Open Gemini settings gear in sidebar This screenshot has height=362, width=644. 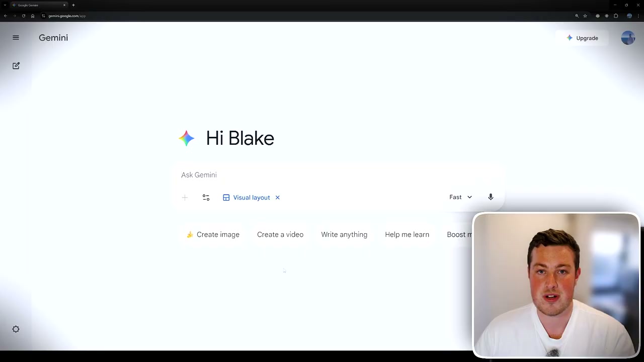[x=16, y=329]
